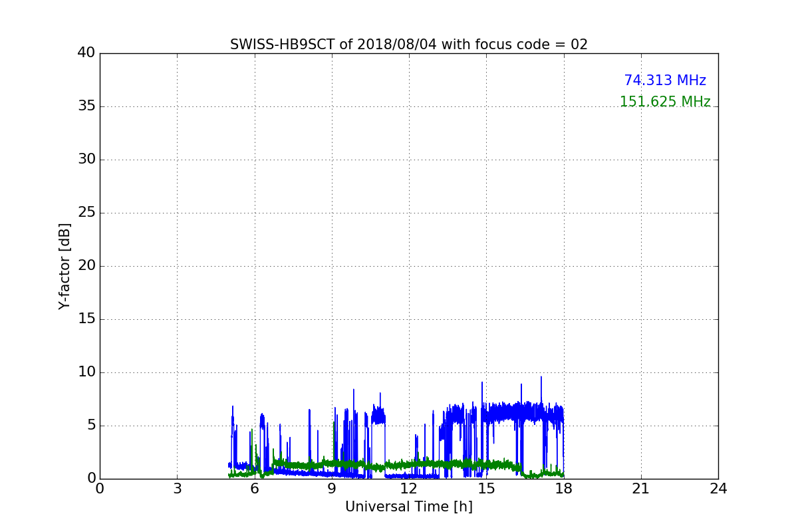Click the y-axis tick label '40'

tap(86, 53)
